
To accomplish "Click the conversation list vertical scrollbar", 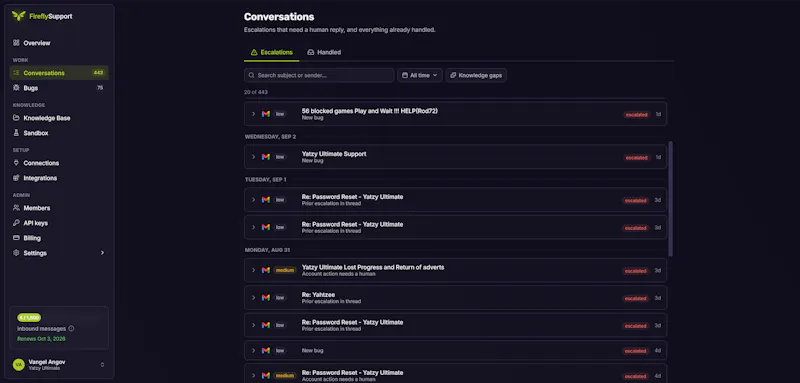I will click(670, 199).
